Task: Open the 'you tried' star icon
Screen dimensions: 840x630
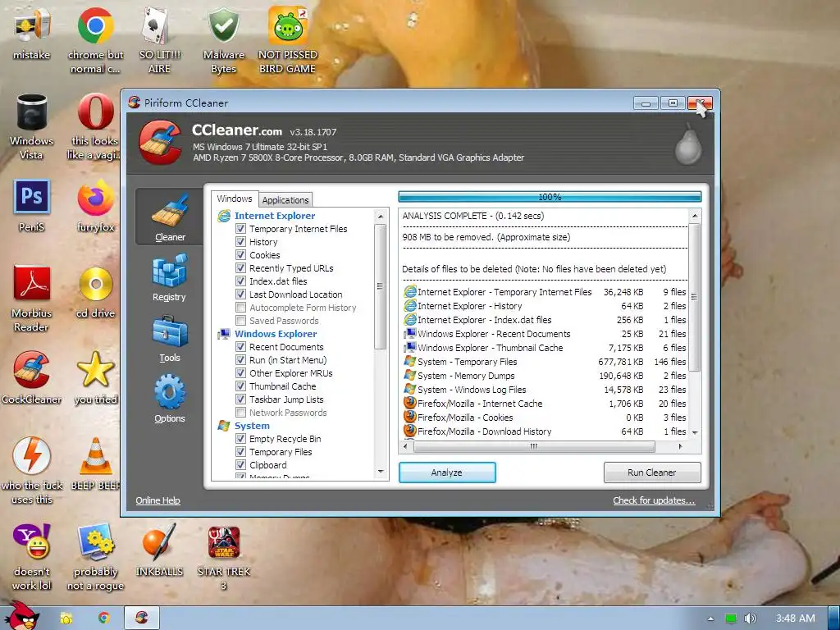Action: [95, 377]
